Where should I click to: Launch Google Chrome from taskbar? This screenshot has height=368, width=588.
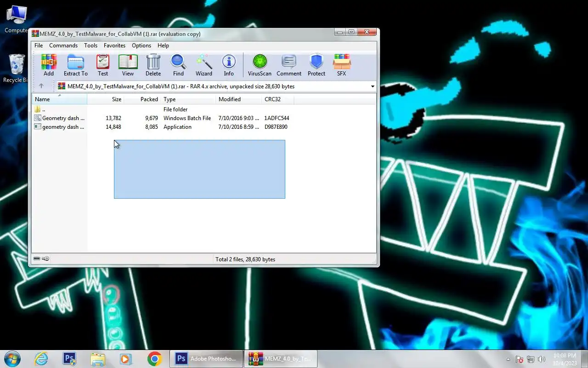click(x=154, y=359)
